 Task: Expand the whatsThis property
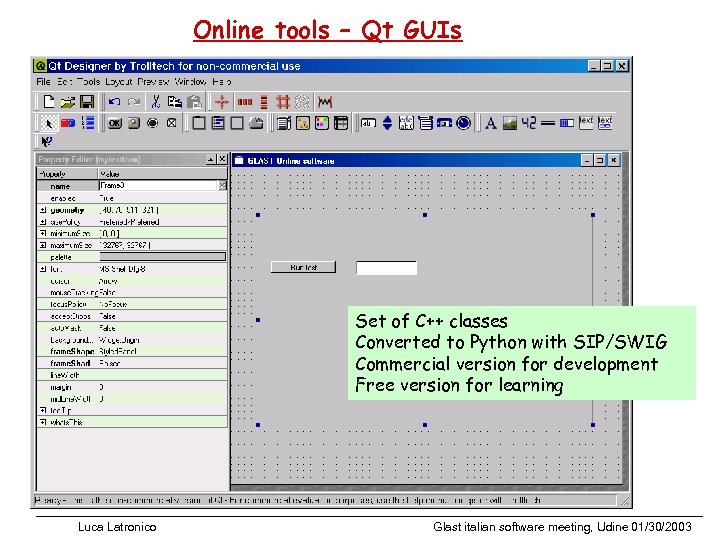pyautogui.click(x=43, y=422)
